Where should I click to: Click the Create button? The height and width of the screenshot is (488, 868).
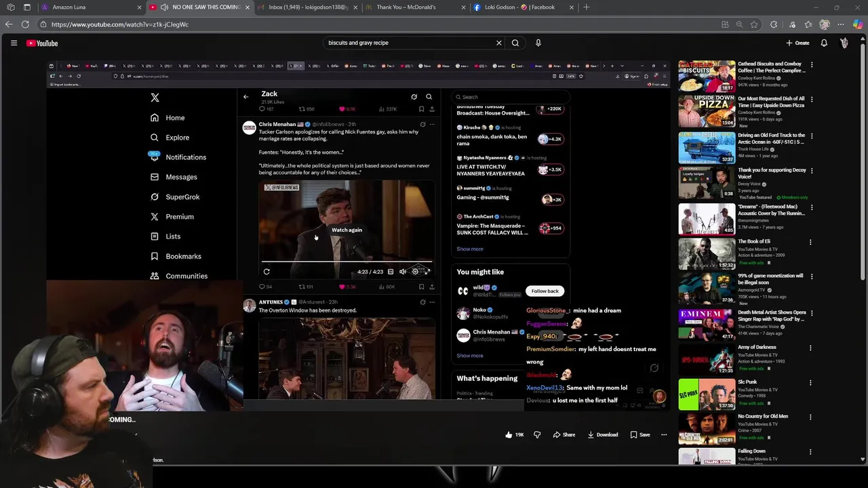(797, 43)
